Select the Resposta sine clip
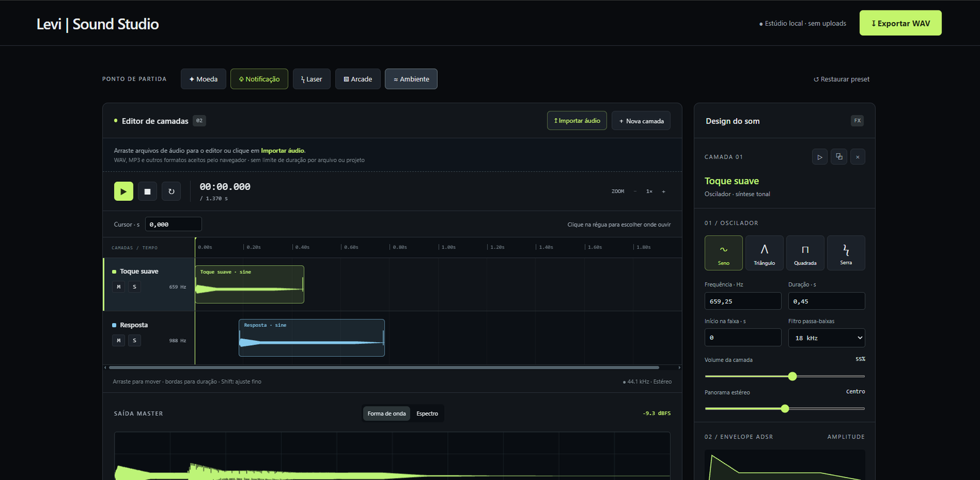The height and width of the screenshot is (480, 980). tap(312, 337)
